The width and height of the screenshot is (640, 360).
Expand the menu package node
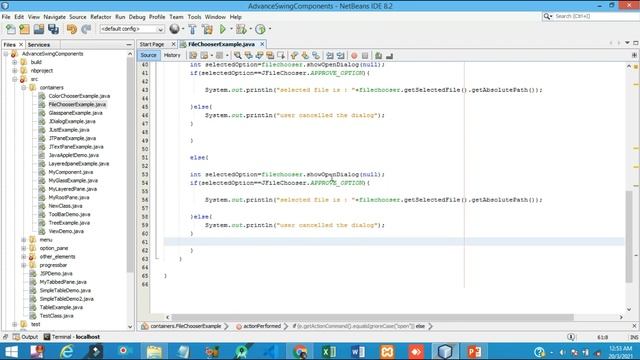[24, 240]
